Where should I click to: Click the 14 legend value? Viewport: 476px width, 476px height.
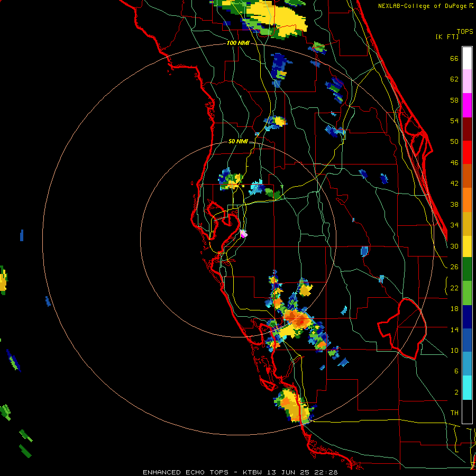click(x=454, y=329)
